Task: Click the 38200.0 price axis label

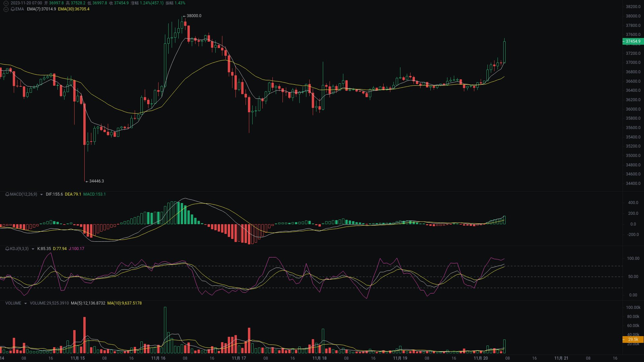Action: point(633,7)
